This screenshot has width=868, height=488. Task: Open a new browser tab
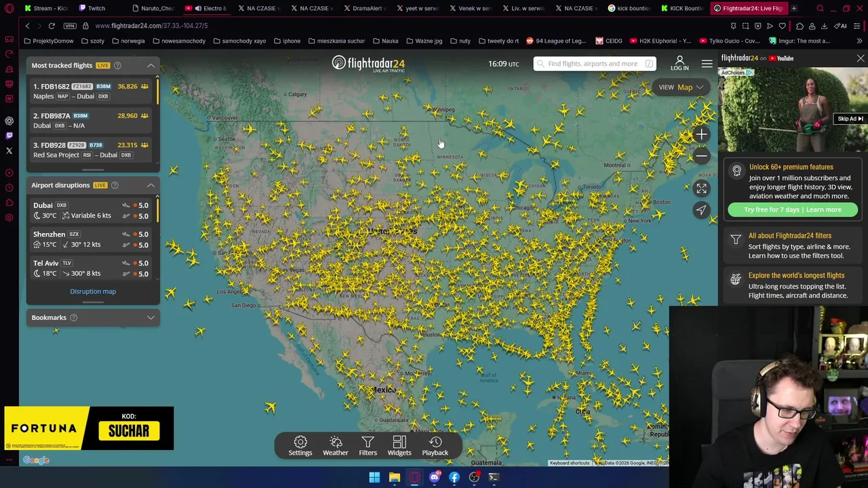[793, 8]
